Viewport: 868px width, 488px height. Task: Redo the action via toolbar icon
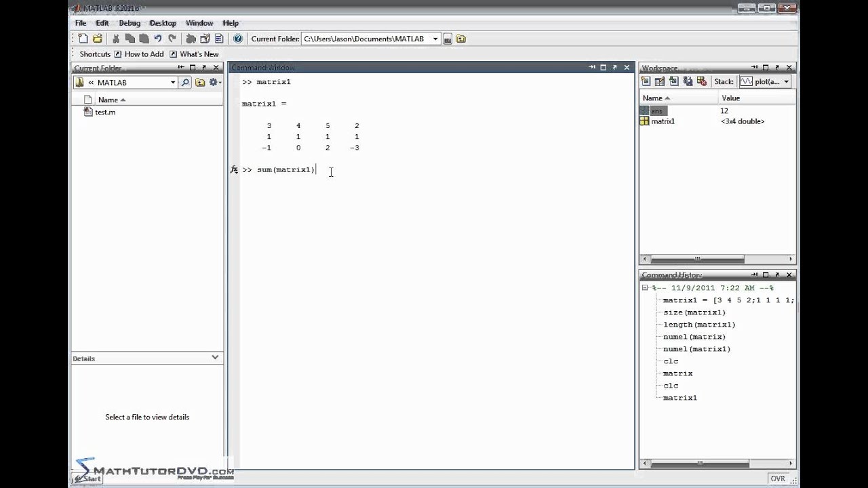point(172,39)
